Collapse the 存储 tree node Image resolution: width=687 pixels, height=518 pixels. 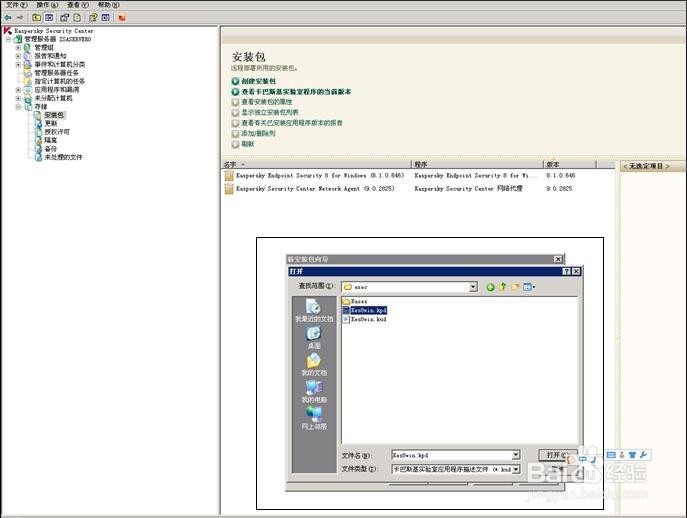18,106
